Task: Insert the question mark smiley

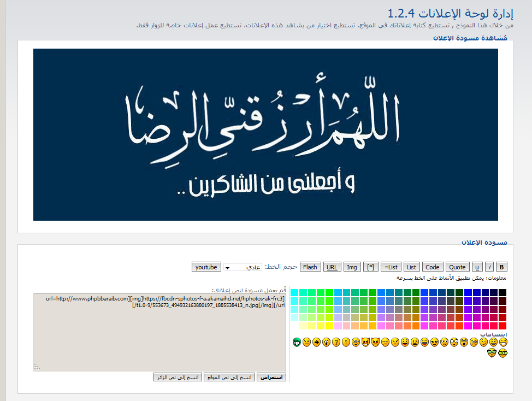Action: tap(336, 343)
